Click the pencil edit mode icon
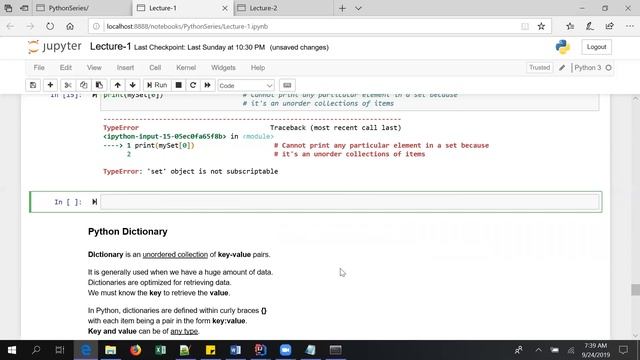This screenshot has height=360, width=640. pos(562,68)
